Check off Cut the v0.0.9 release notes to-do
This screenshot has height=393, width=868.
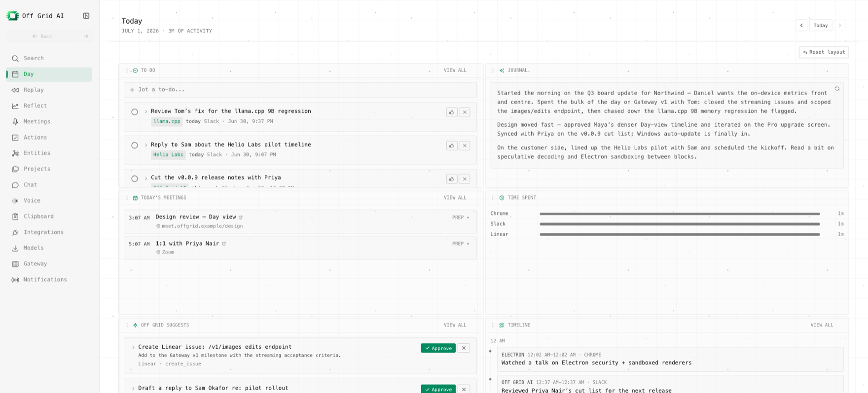click(x=135, y=179)
